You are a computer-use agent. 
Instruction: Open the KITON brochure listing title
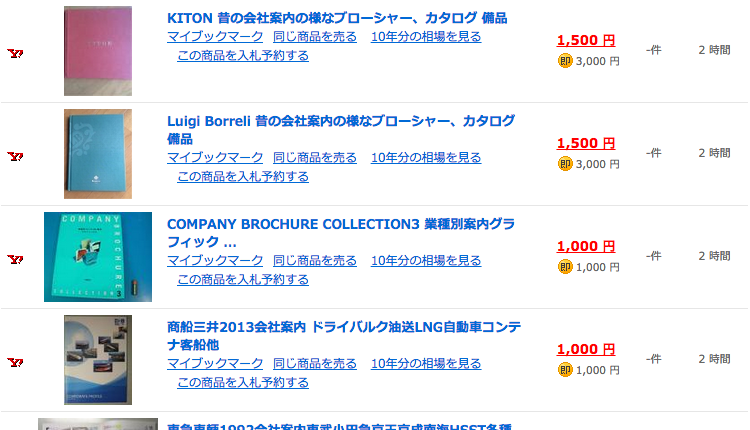pos(337,18)
